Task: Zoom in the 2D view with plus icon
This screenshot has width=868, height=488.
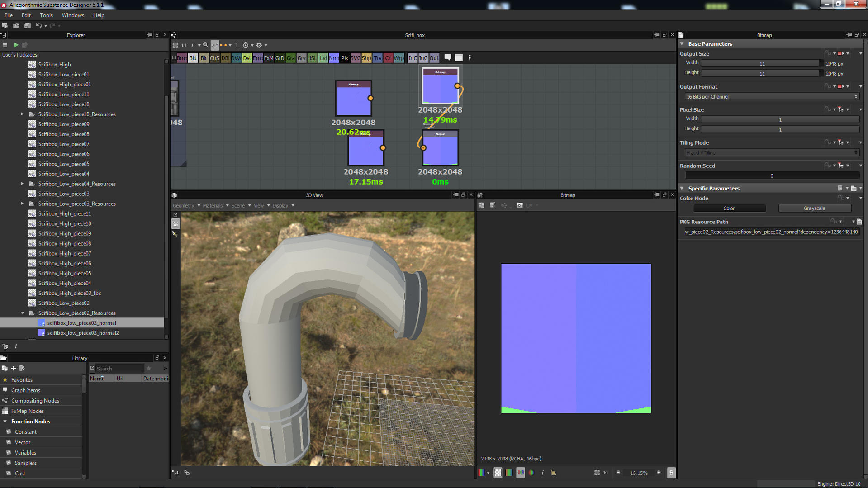Action: [659, 473]
